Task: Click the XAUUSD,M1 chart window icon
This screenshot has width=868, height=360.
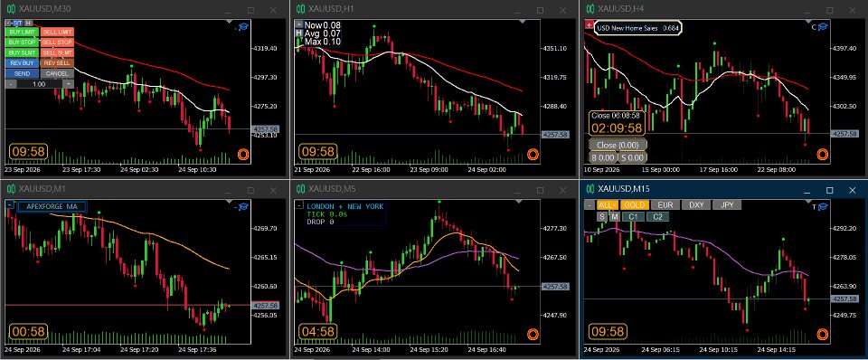Action: point(11,190)
